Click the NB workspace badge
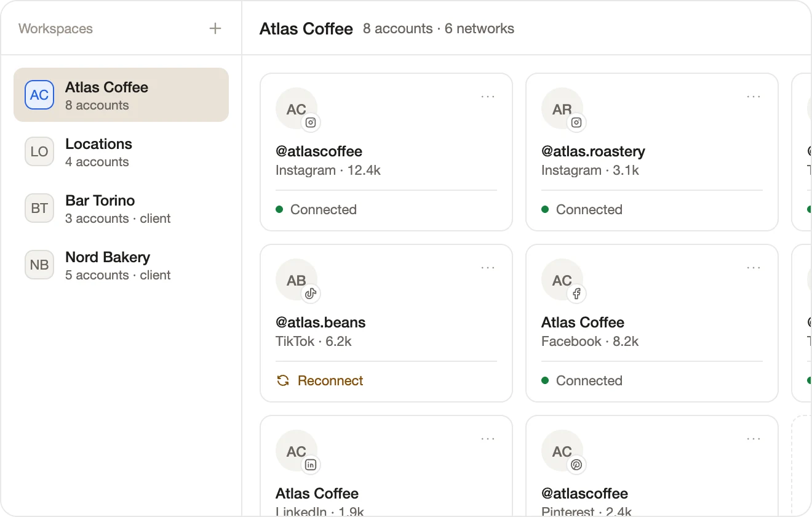The width and height of the screenshot is (812, 517). tap(39, 265)
